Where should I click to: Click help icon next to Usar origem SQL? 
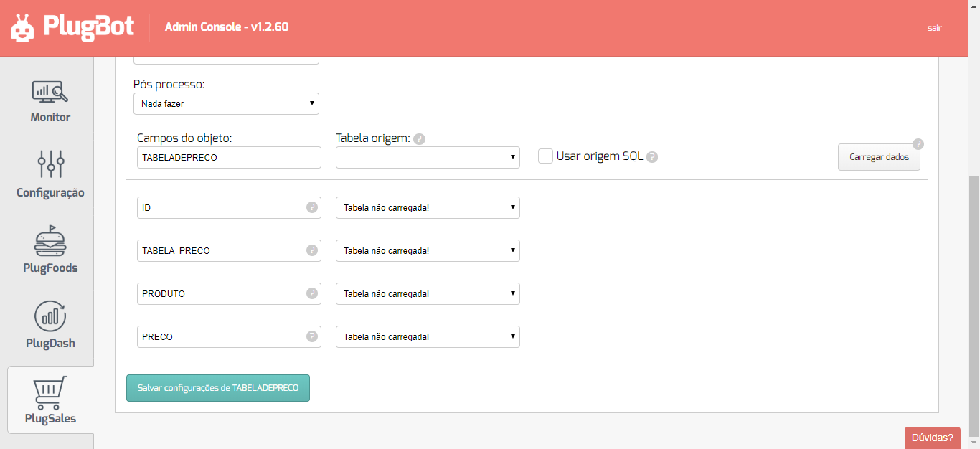click(651, 157)
